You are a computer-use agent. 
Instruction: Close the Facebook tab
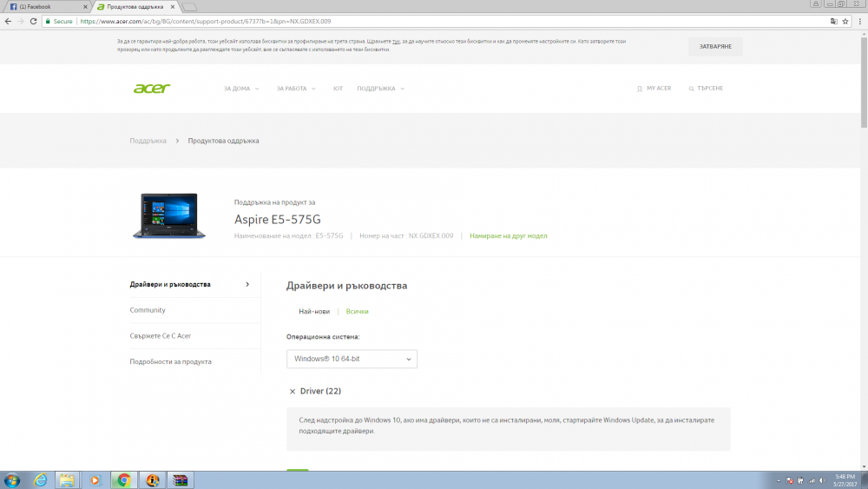click(x=85, y=7)
